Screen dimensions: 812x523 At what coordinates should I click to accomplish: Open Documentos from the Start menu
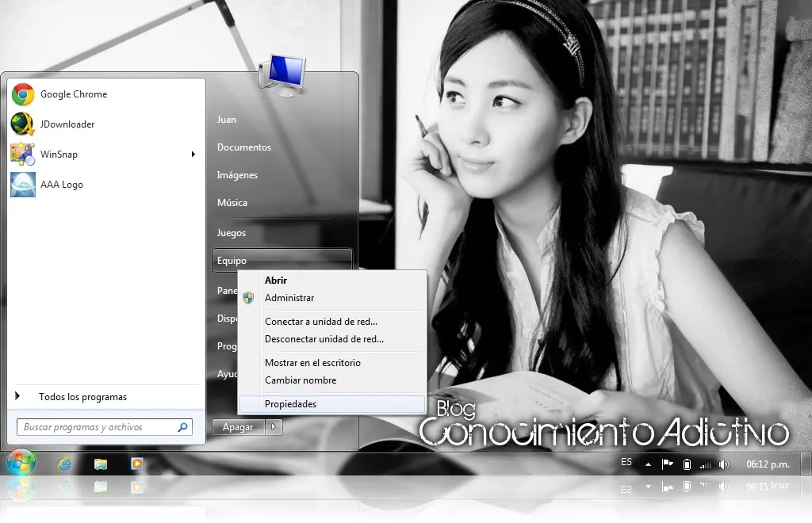(x=244, y=147)
